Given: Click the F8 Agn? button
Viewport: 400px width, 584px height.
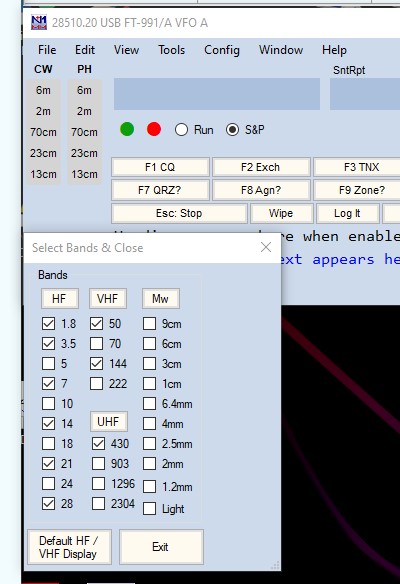Looking at the screenshot, I should (x=261, y=190).
